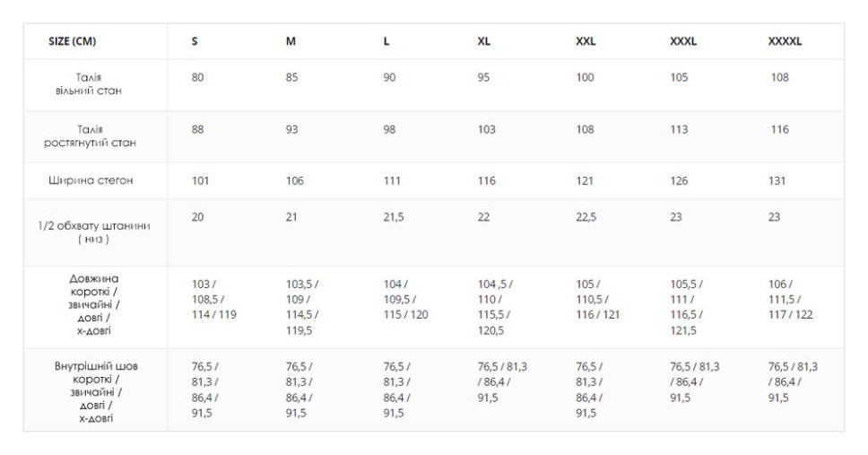Select the XL size column header
This screenshot has width=868, height=455.
pos(484,41)
